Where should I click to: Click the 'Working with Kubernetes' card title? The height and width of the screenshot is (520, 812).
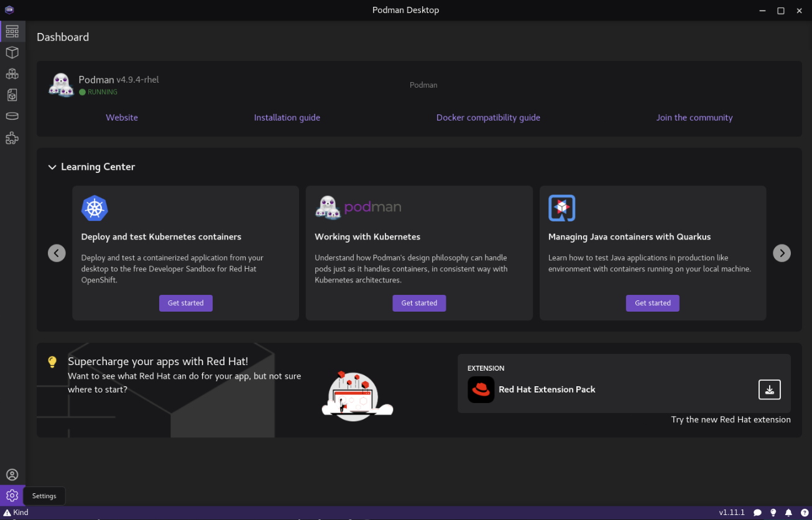tap(367, 237)
